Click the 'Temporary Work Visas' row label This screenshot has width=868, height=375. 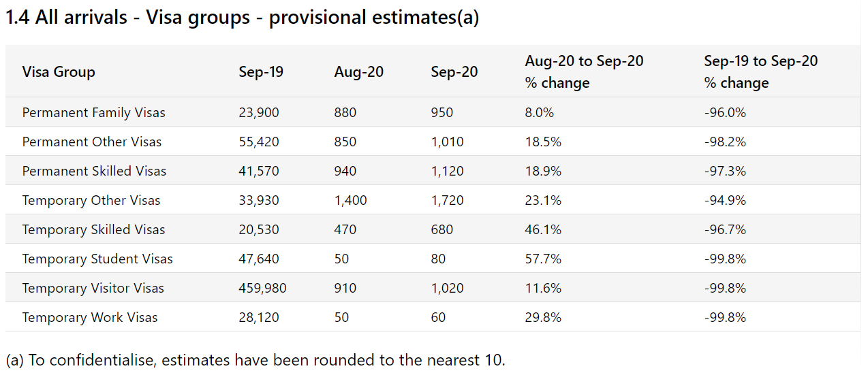coord(90,317)
